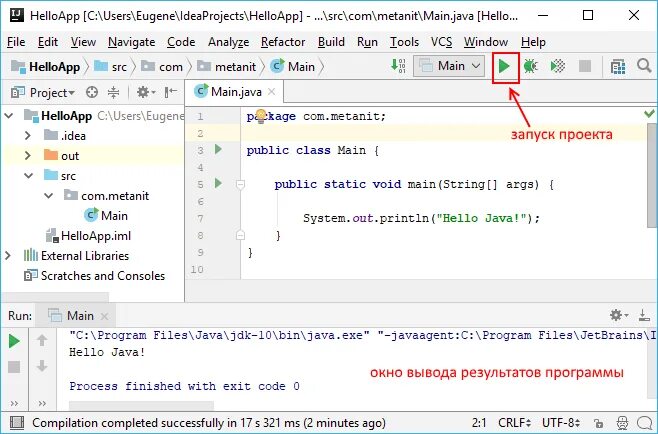Open the Analyze menu

coord(228,42)
